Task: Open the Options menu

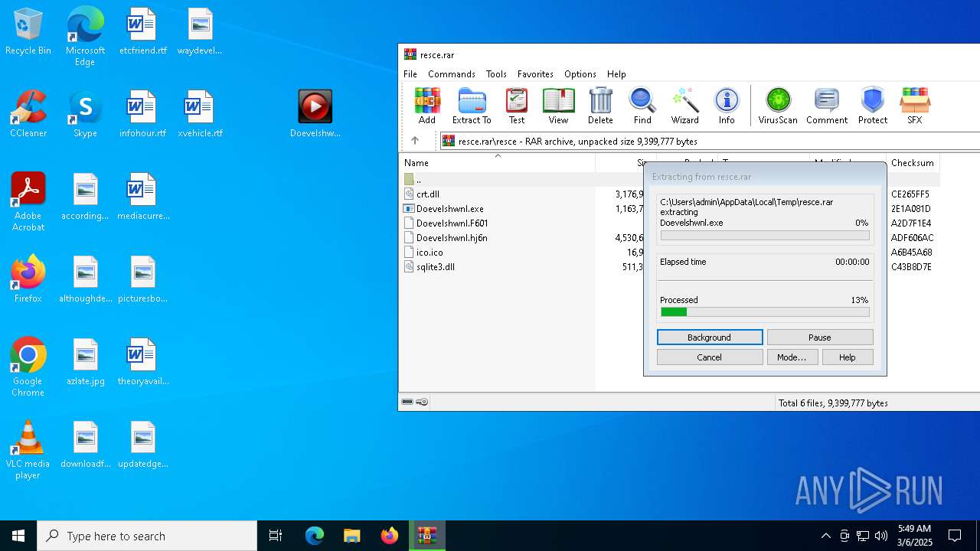Action: tap(580, 74)
